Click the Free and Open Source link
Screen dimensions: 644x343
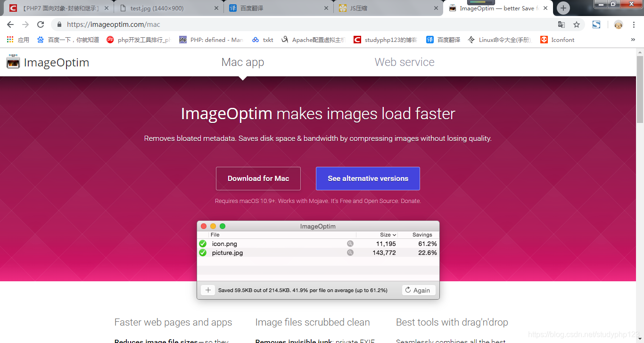click(370, 201)
